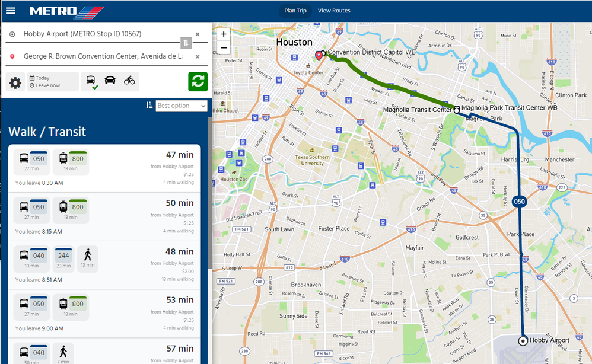Swap origin and destination locations

tap(186, 43)
